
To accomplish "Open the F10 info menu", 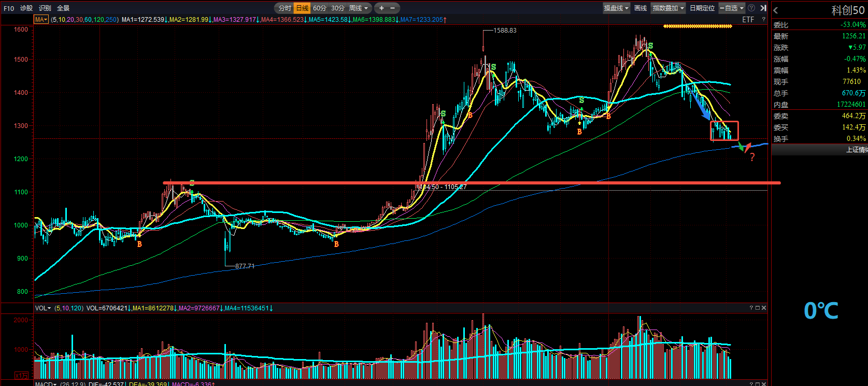I will click(x=9, y=8).
